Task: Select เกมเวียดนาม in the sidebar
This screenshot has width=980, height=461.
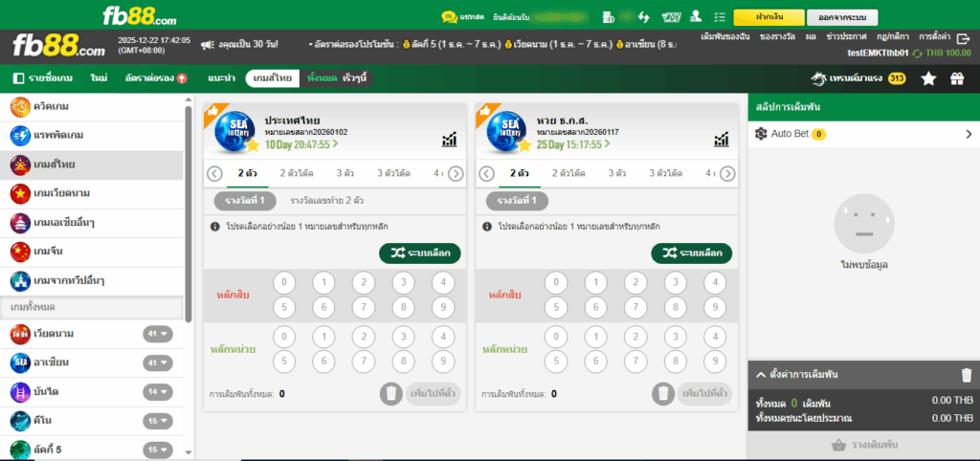Action: 92,193
